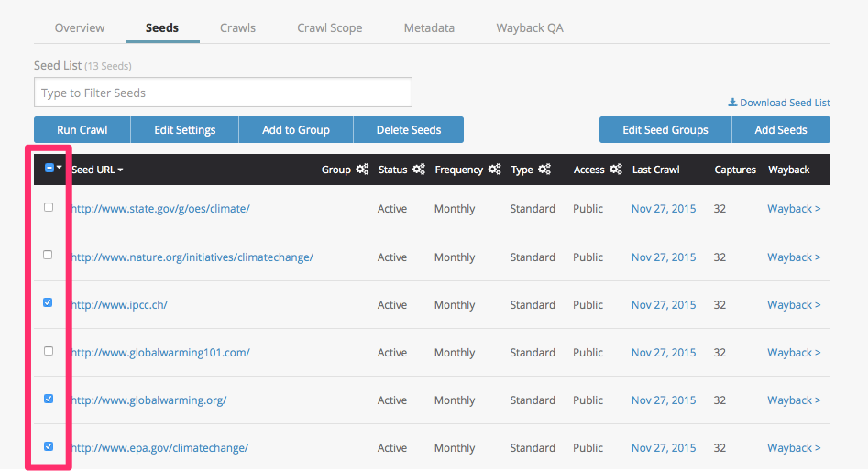Expand the Seed URL sort dropdown
Viewport: 868px width, 471px height.
[x=120, y=170]
